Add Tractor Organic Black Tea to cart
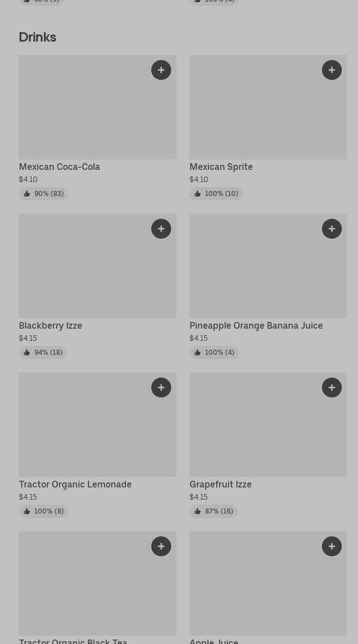Viewport: 358px width, 644px height. 161,546
